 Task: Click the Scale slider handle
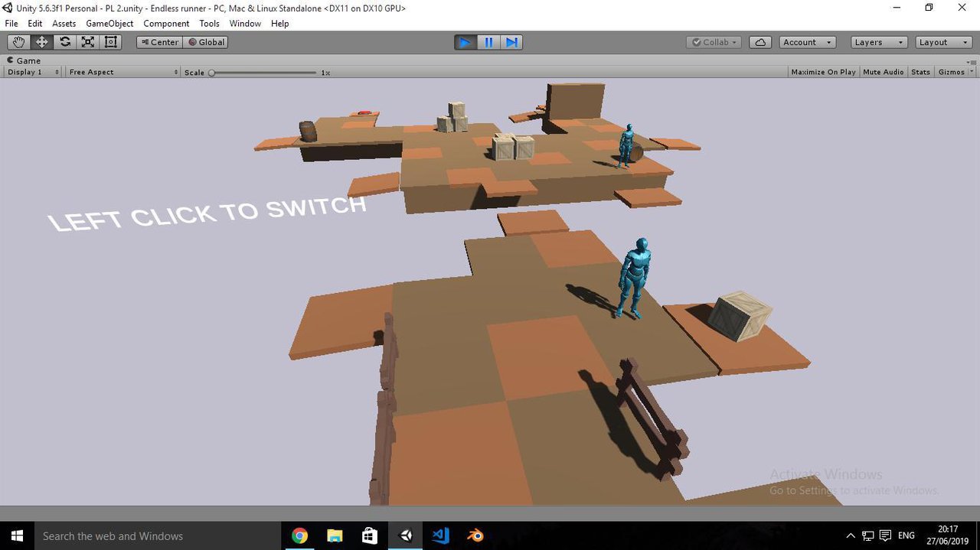tap(212, 73)
